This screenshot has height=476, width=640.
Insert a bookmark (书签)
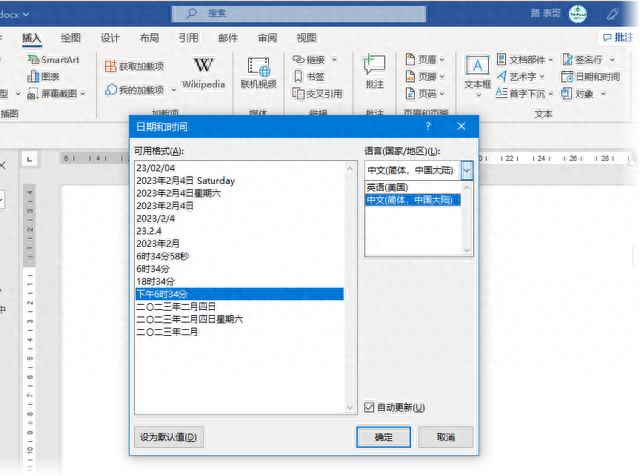click(309, 76)
